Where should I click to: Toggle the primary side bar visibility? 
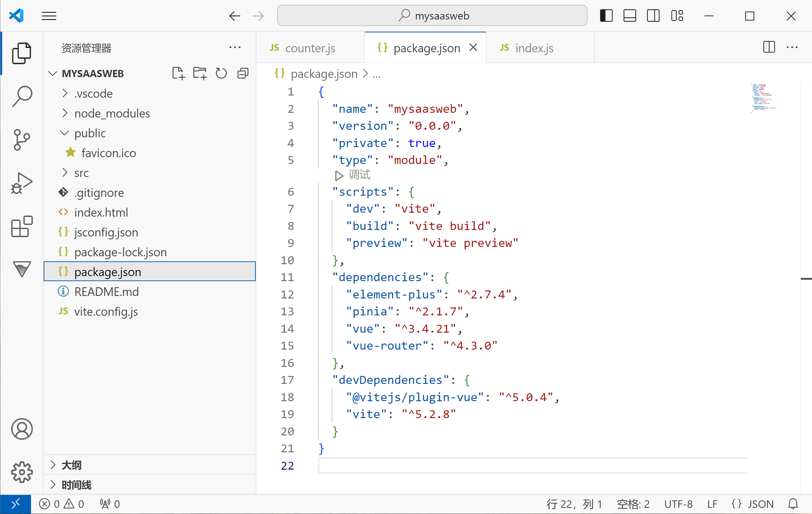pos(606,16)
